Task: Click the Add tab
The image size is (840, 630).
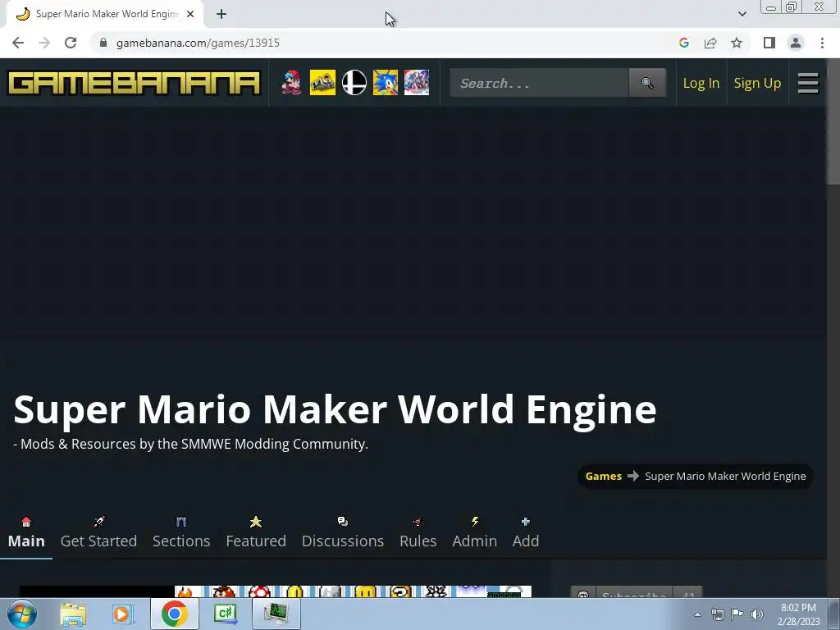Action: point(526,532)
